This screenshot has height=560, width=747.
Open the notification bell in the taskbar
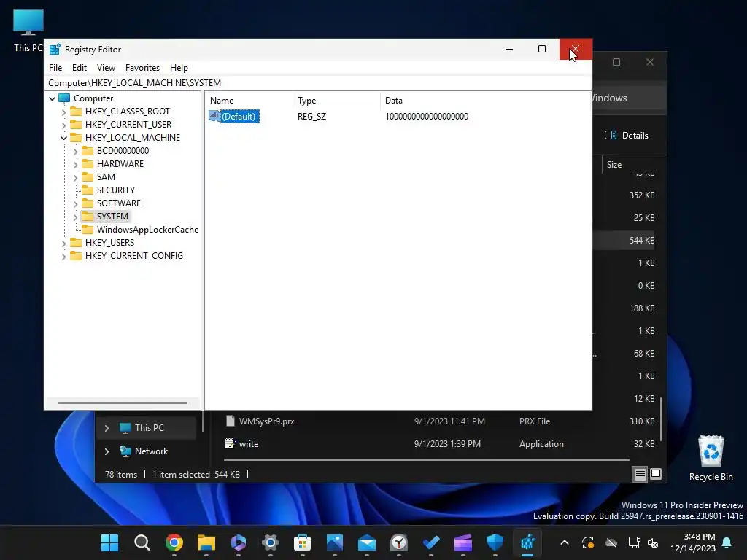pyautogui.click(x=727, y=542)
